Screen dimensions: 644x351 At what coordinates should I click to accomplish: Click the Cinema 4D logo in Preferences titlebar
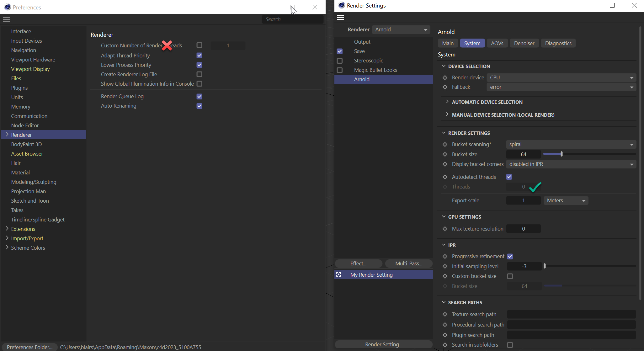[7, 7]
